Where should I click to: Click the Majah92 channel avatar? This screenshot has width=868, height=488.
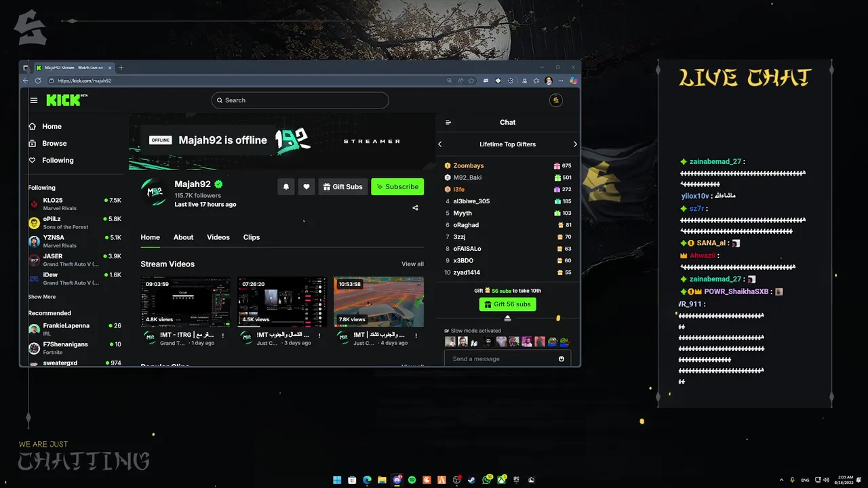(x=155, y=192)
